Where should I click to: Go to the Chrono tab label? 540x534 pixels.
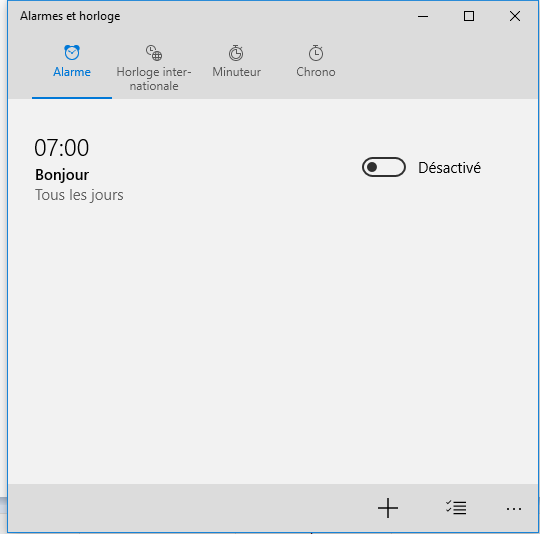tap(315, 72)
